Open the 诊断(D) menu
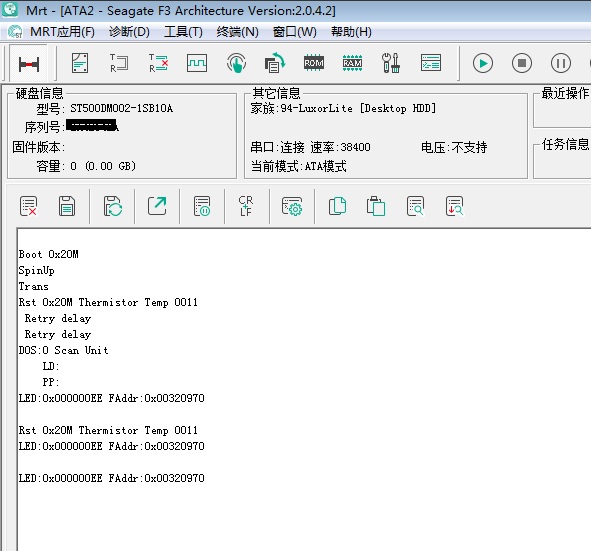Image resolution: width=591 pixels, height=551 pixels. coord(129,32)
